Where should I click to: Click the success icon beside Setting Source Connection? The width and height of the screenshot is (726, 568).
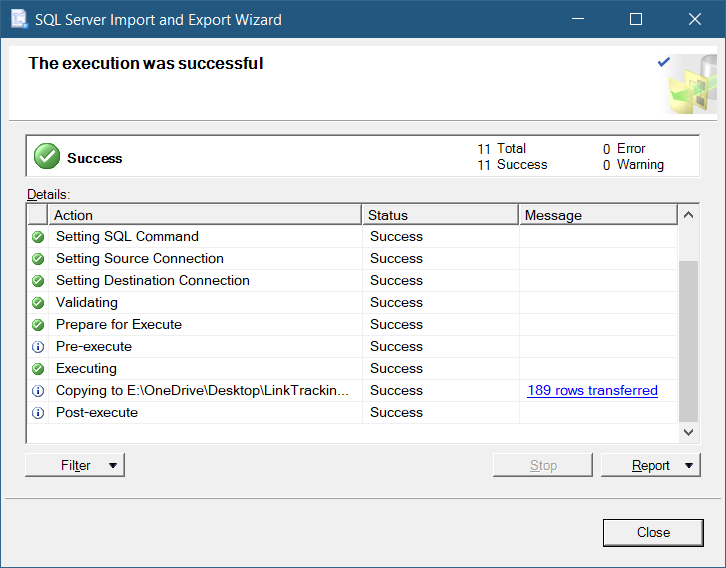[x=38, y=259]
